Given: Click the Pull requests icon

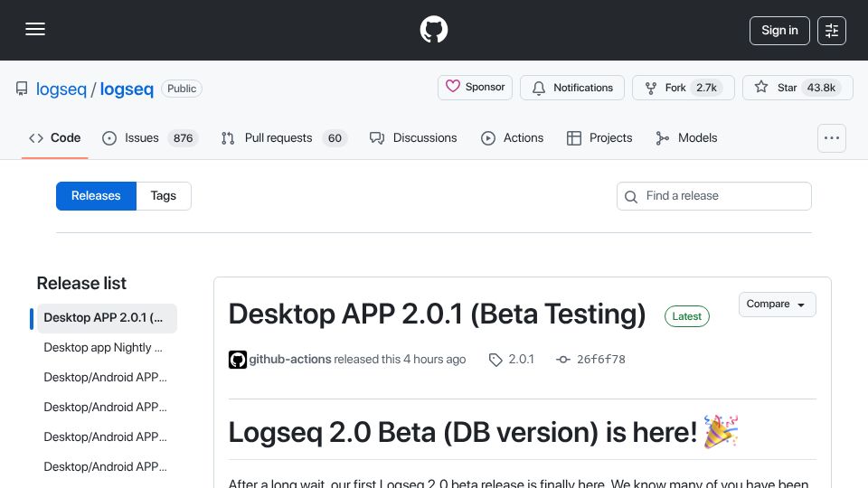Looking at the screenshot, I should pos(228,138).
